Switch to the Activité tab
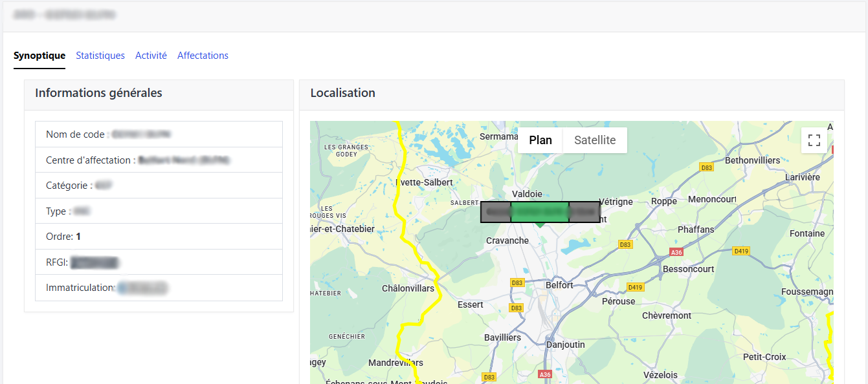The width and height of the screenshot is (868, 384). coord(151,56)
